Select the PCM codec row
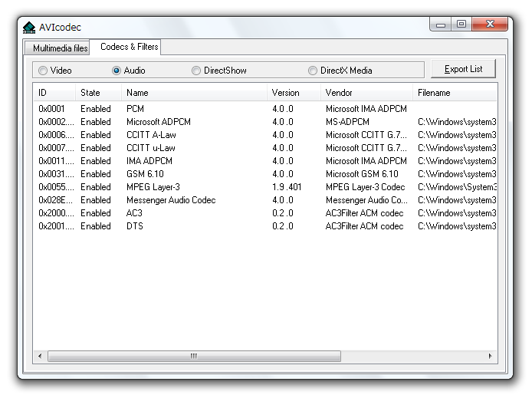 point(265,109)
